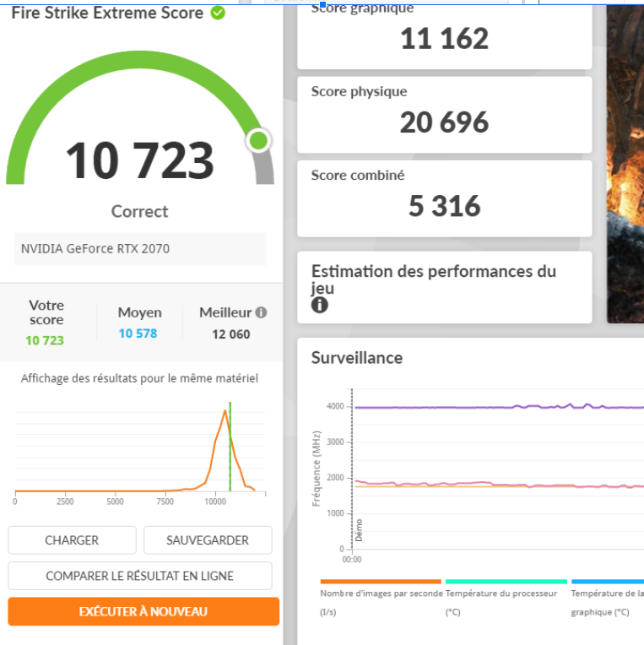The height and width of the screenshot is (645, 644).
Task: Click the Moyen score 10 578
Action: [138, 333]
